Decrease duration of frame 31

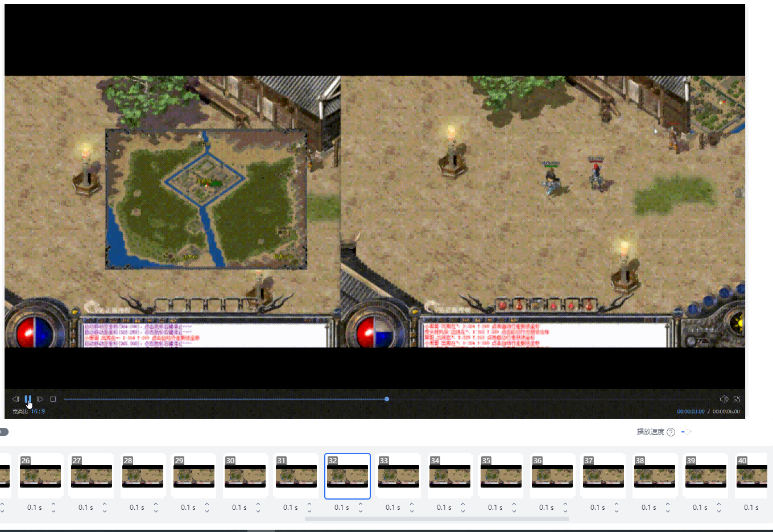tap(309, 510)
